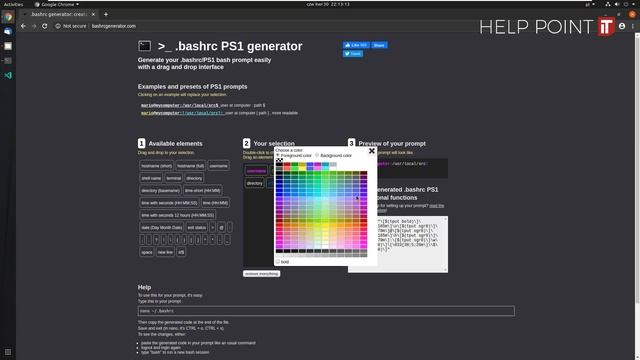The height and width of the screenshot is (360, 640).
Task: Click the Thunderbird icon in the dock
Action: [x=8, y=31]
